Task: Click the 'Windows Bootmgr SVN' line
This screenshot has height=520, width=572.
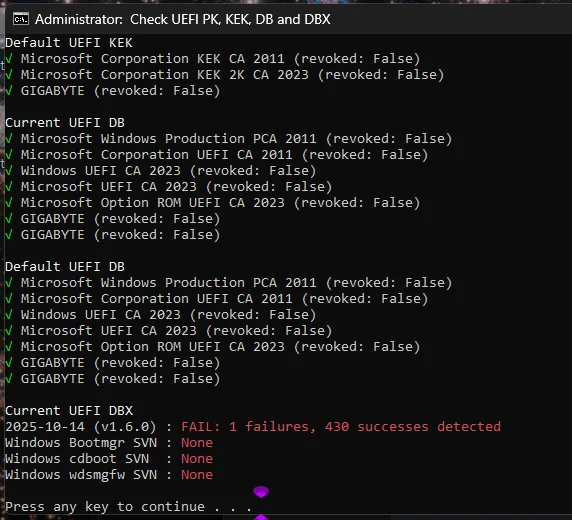Action: 109,443
